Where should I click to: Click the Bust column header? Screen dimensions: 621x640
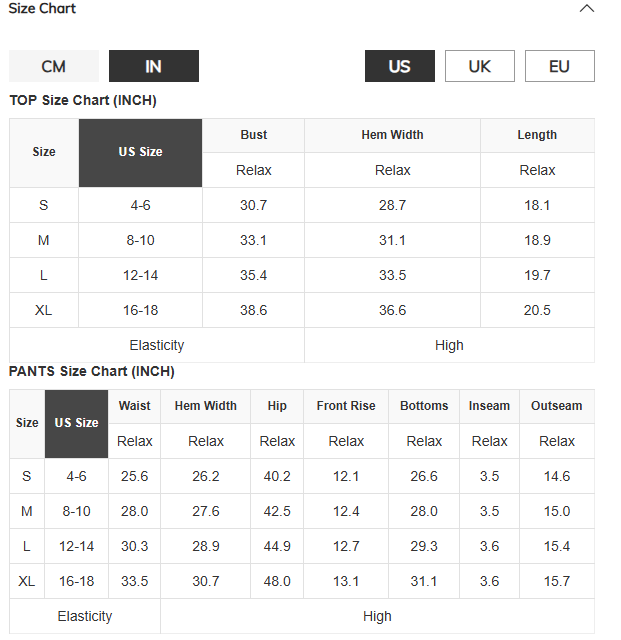point(254,135)
